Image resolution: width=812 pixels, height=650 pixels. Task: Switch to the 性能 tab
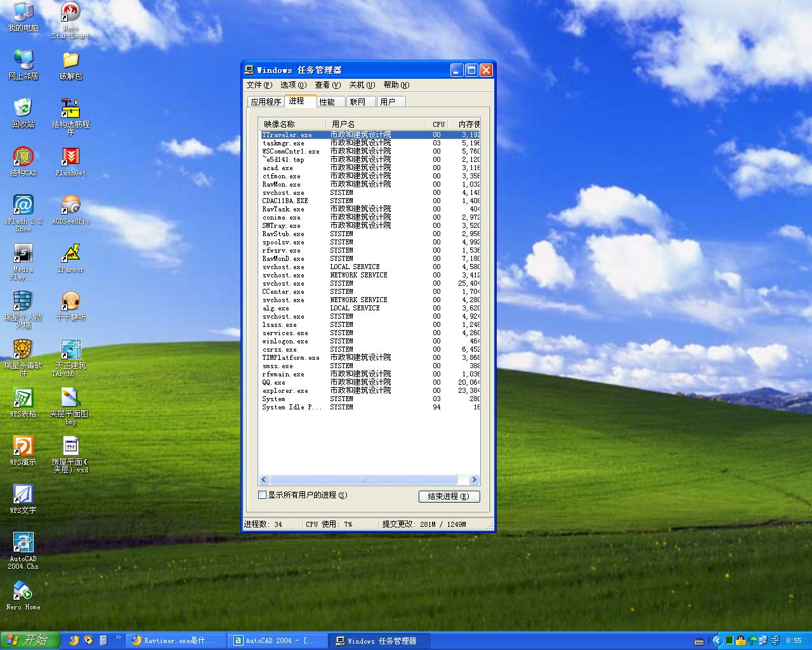click(327, 102)
